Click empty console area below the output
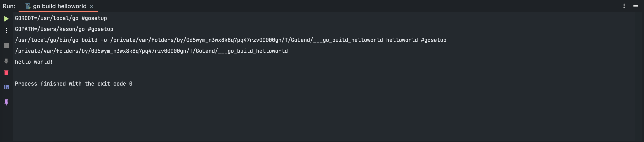 pyautogui.click(x=300, y=115)
